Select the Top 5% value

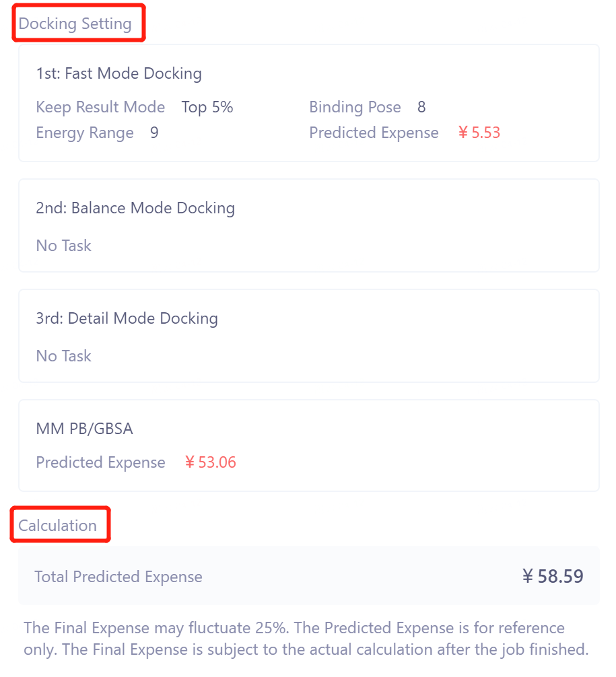(x=207, y=107)
